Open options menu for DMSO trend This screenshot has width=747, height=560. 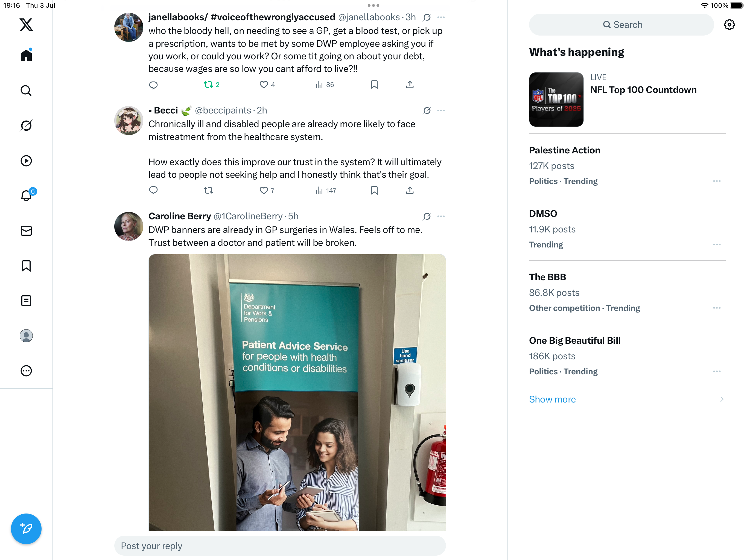point(717,244)
